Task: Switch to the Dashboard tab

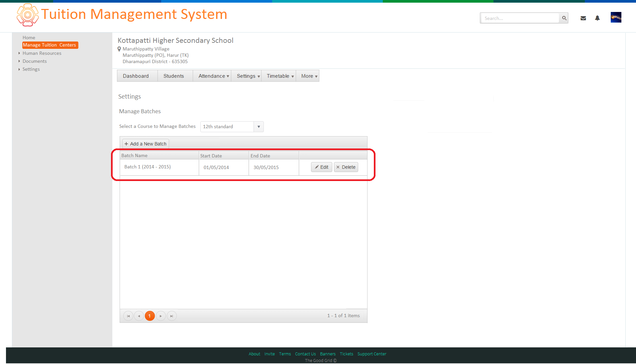Action: click(136, 76)
